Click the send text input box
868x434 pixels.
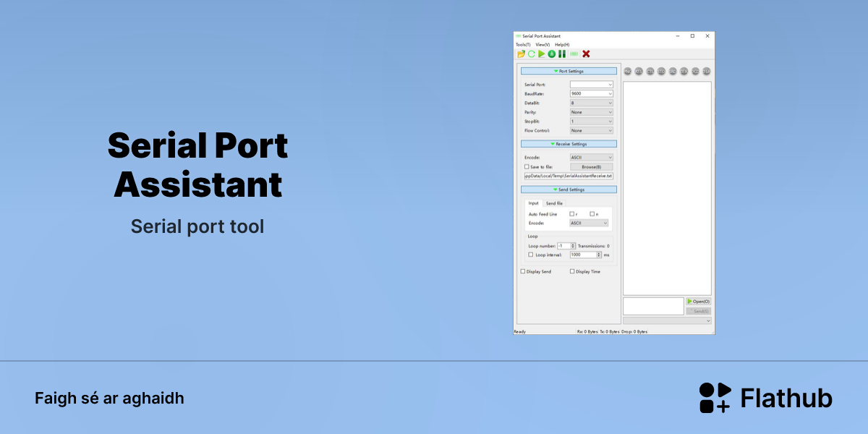[653, 306]
